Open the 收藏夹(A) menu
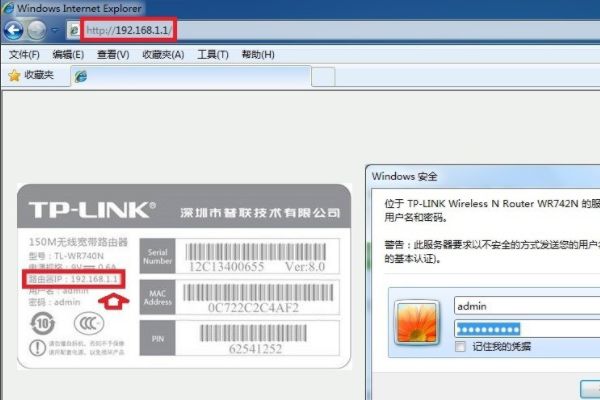The image size is (600, 400). pyautogui.click(x=163, y=54)
